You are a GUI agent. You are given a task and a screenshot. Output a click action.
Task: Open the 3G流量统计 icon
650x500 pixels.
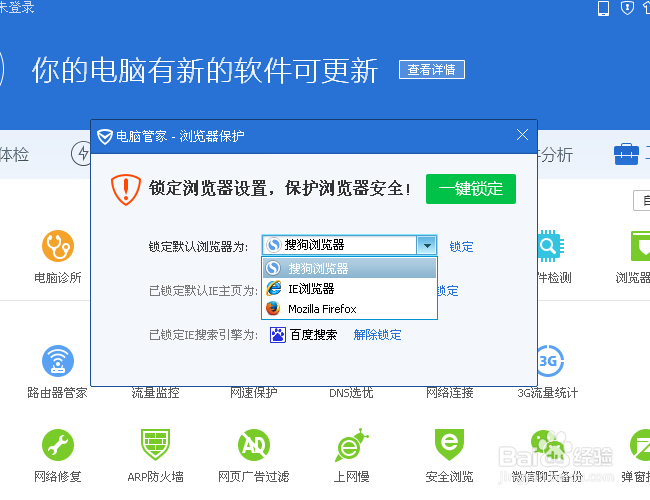(x=549, y=361)
